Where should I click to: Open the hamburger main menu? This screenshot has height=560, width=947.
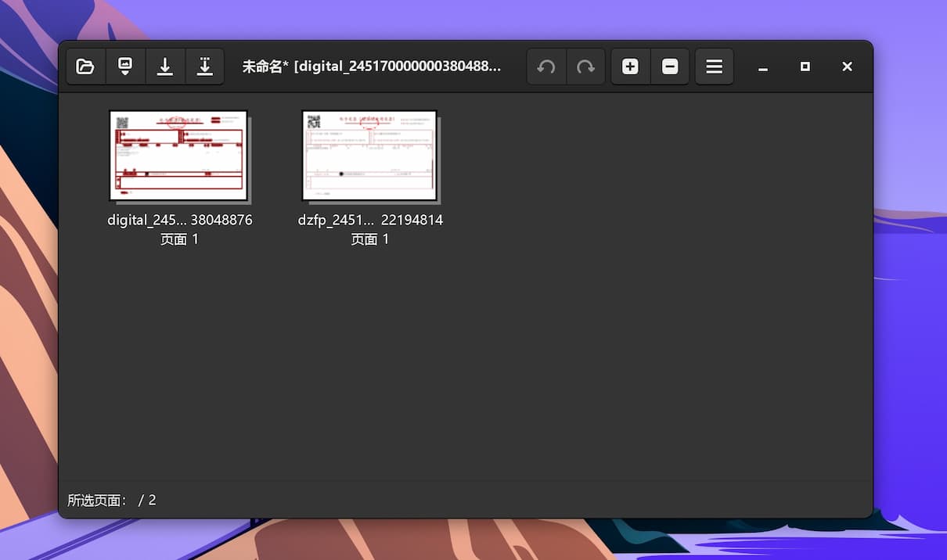[x=714, y=66]
